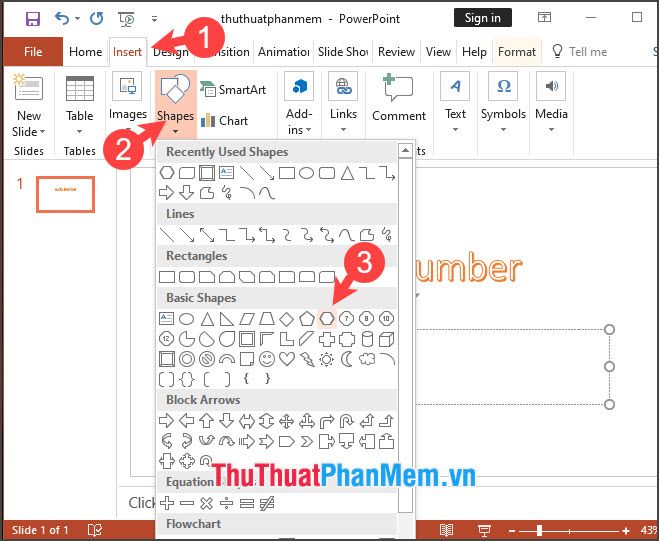Select Hexagon in Basic Shapes

click(x=327, y=319)
